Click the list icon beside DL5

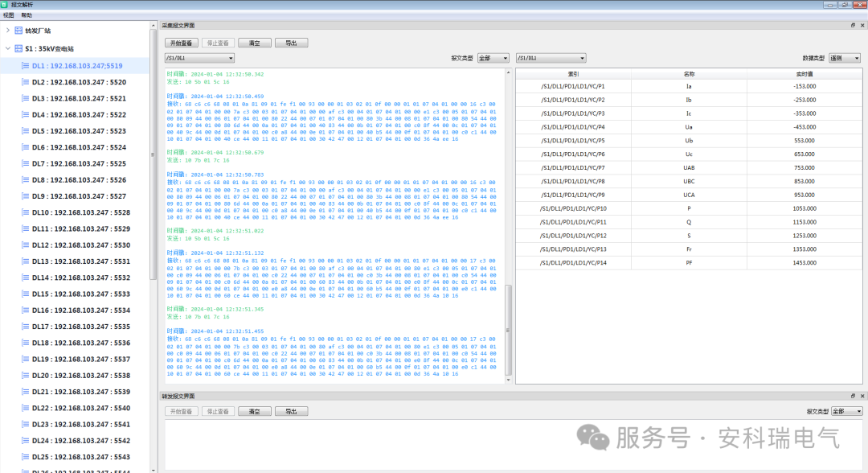tap(25, 131)
